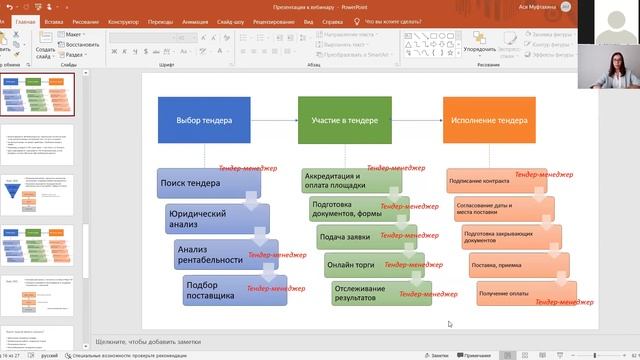Switch to the Рисование tab
Viewport: 640px width, 360px height.
tap(86, 22)
